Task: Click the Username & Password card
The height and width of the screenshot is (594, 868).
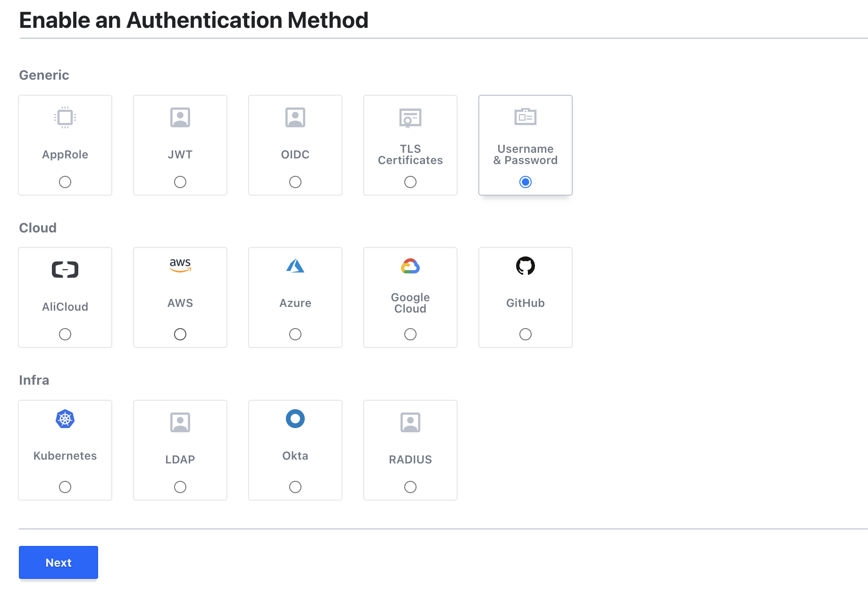Action: point(525,145)
